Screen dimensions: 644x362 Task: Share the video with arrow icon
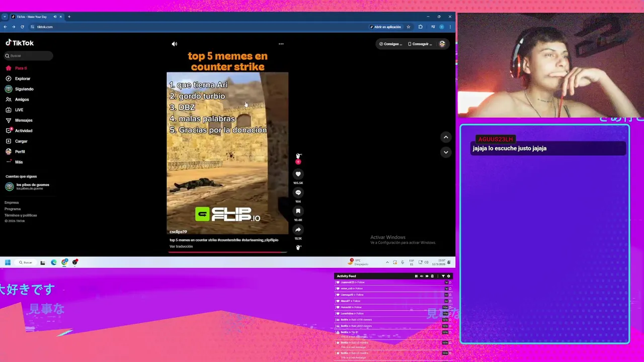[x=298, y=230]
